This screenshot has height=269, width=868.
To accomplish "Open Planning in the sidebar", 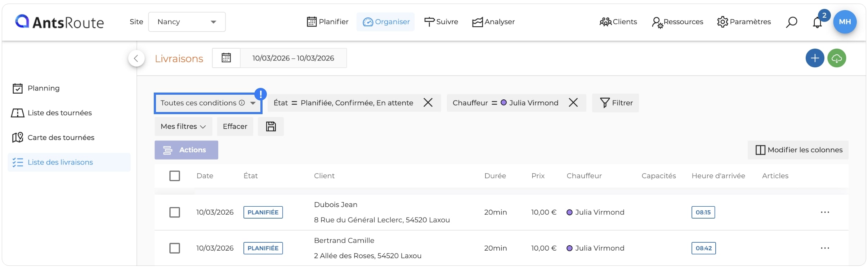I will pos(36,88).
